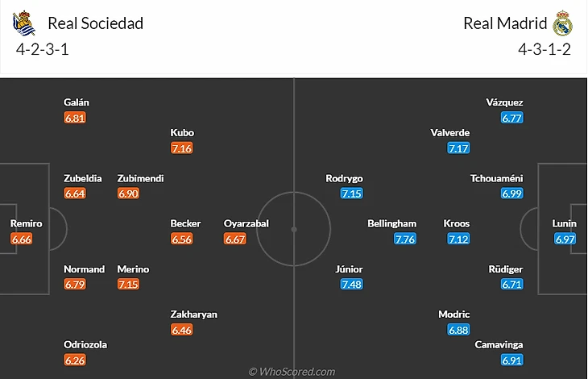Open the Real Sociedad team name link
Viewport: 588px width, 379px height.
click(x=95, y=23)
